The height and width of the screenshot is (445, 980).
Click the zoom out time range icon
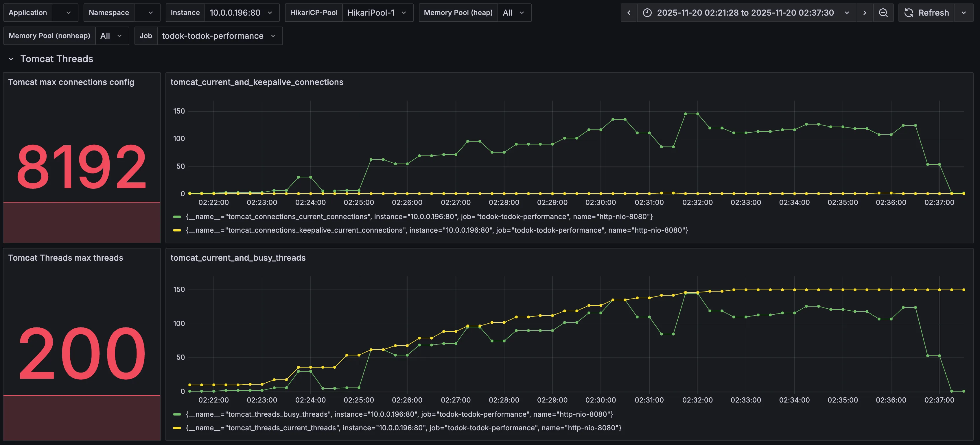coord(883,13)
